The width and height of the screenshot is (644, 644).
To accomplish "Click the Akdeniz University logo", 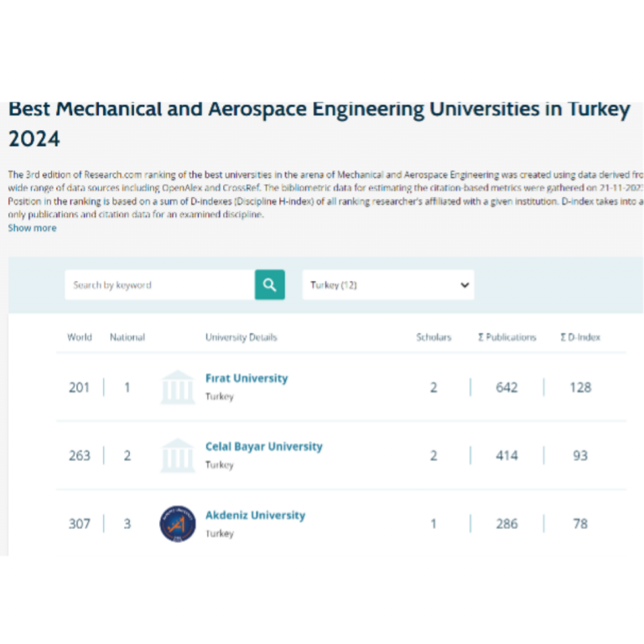I will (x=178, y=523).
